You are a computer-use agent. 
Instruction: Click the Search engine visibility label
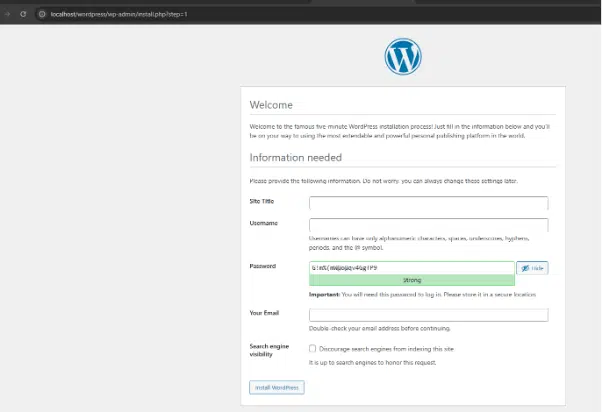(x=269, y=350)
